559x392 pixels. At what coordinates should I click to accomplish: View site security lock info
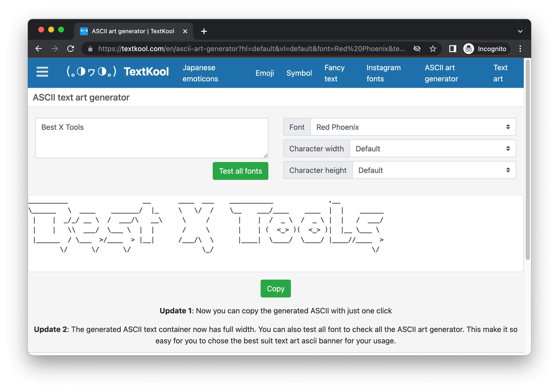(x=90, y=49)
